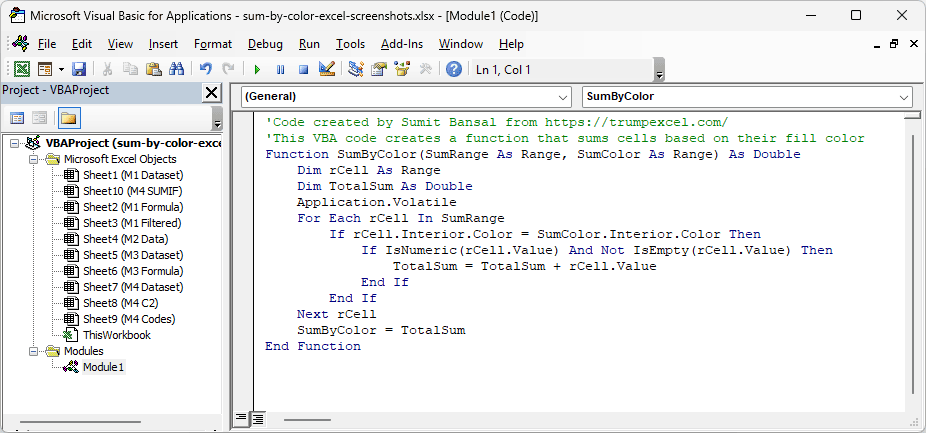This screenshot has width=926, height=433.
Task: Close the Project - VBAProject panel
Action: [x=211, y=93]
